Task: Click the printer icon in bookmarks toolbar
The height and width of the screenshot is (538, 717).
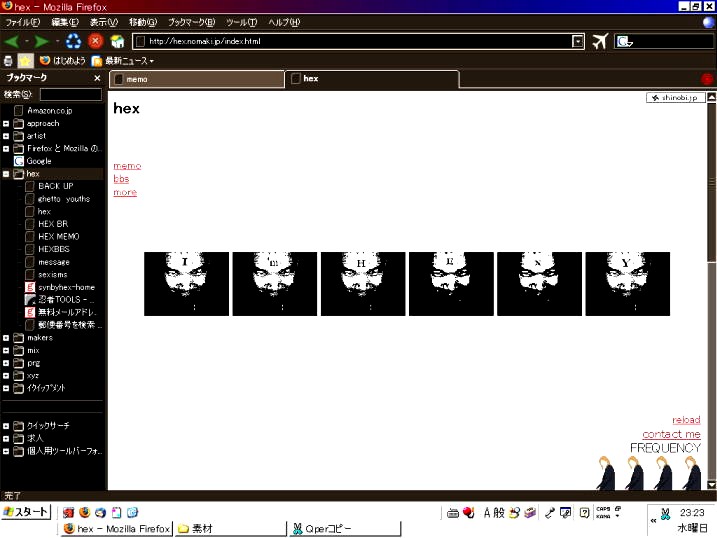Action: click(8, 60)
